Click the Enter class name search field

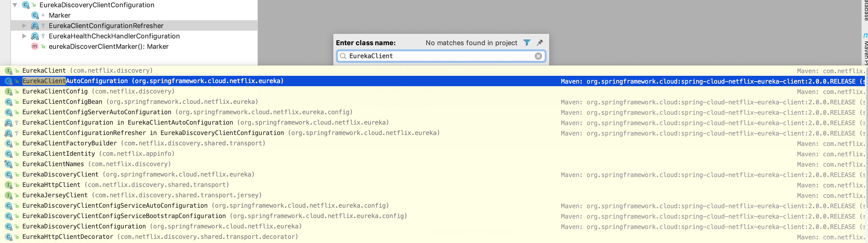(441, 56)
